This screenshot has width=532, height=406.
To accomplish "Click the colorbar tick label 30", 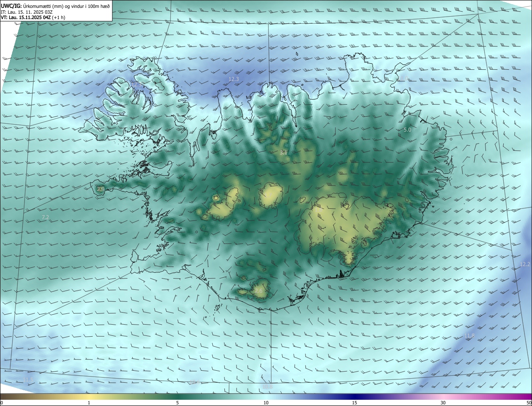I will tap(443, 403).
